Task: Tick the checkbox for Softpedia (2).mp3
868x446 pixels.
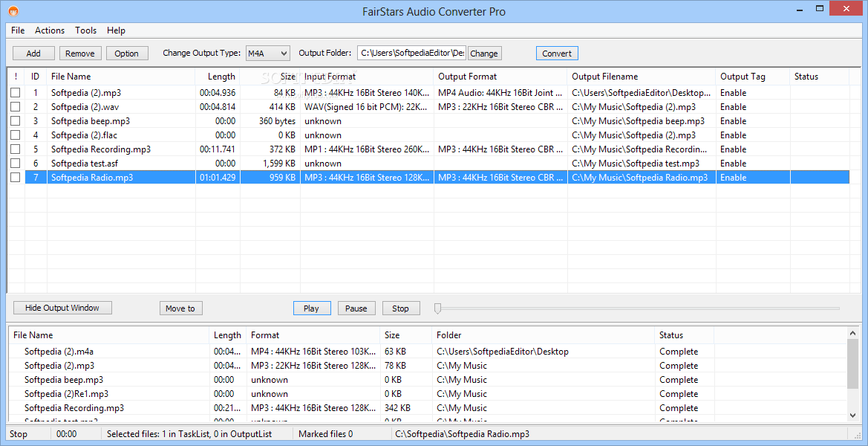Action: tap(16, 92)
